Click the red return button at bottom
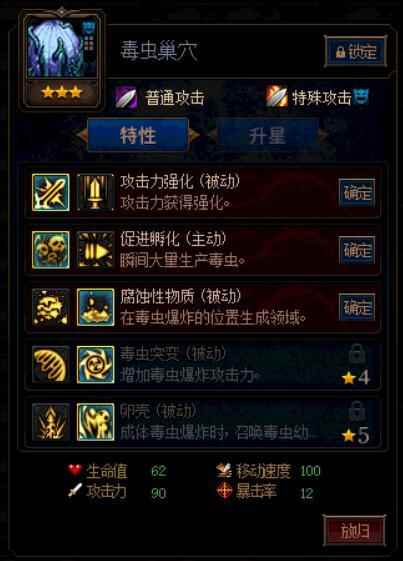The image size is (403, 561). [x=355, y=531]
